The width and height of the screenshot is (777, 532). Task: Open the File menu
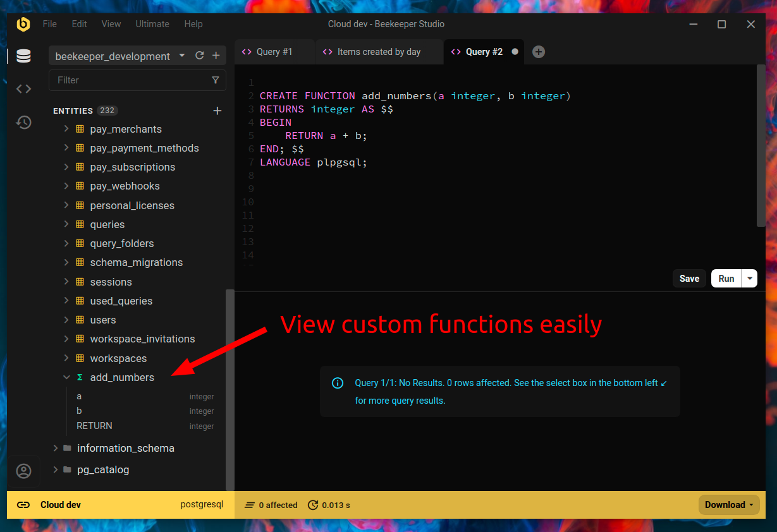pyautogui.click(x=49, y=24)
